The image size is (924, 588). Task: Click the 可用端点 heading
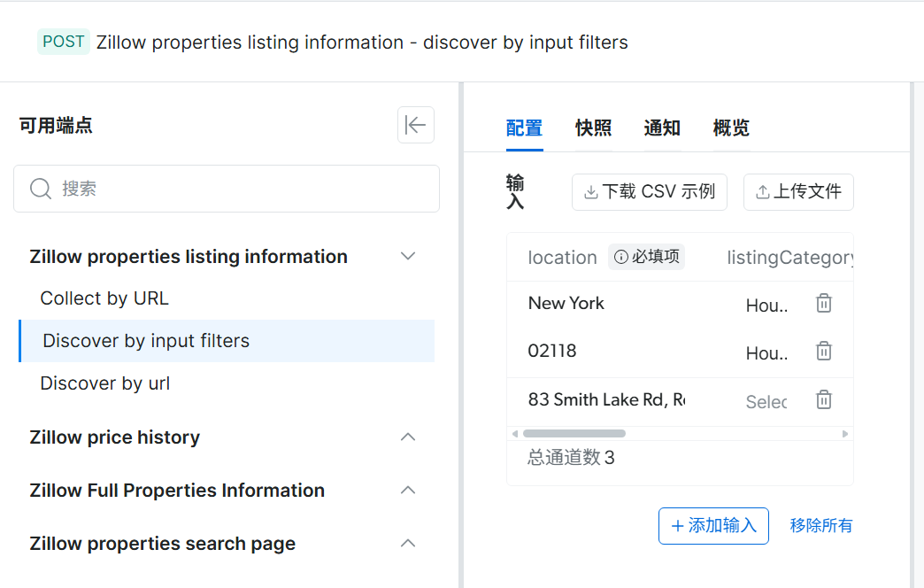56,125
